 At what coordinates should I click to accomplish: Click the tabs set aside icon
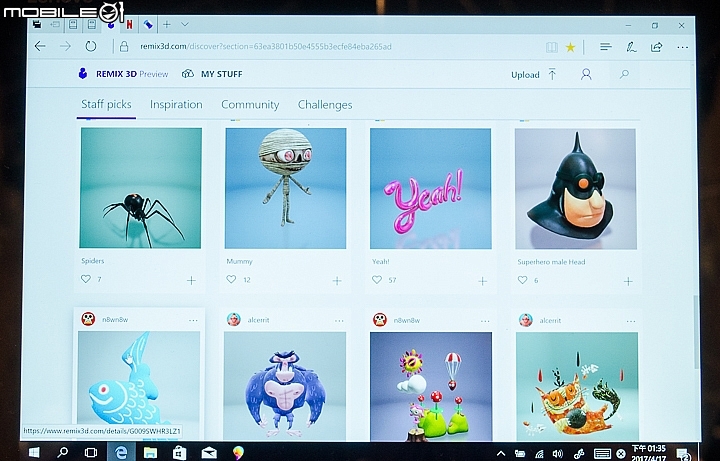(x=38, y=24)
